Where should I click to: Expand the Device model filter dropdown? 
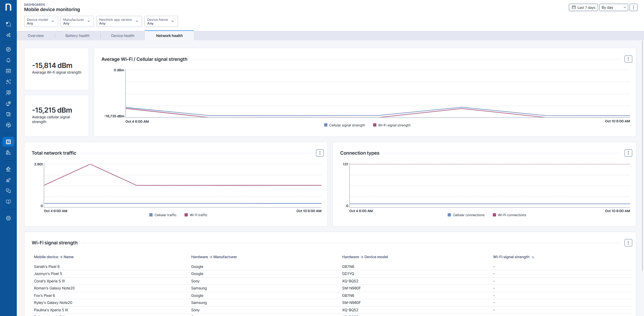(41, 22)
